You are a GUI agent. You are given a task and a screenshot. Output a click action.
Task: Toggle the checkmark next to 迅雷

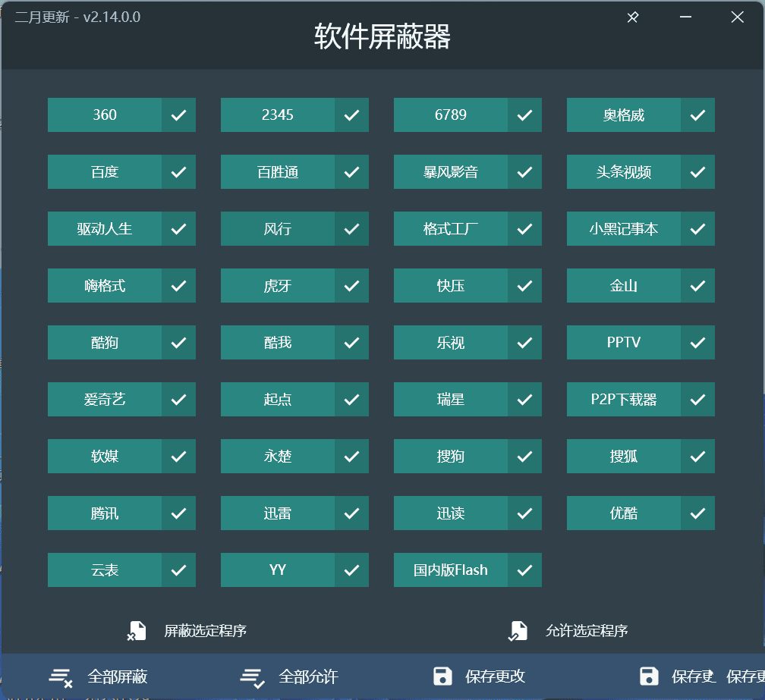pyautogui.click(x=351, y=513)
